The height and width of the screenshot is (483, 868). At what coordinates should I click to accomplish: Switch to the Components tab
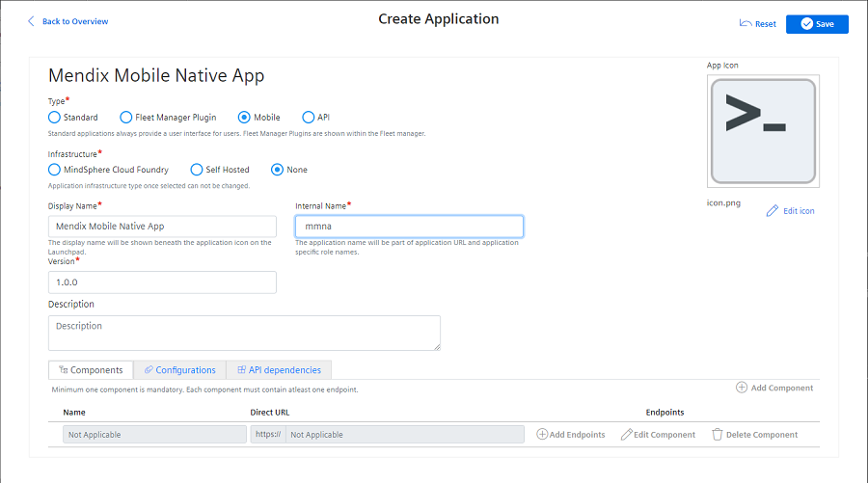tap(91, 369)
